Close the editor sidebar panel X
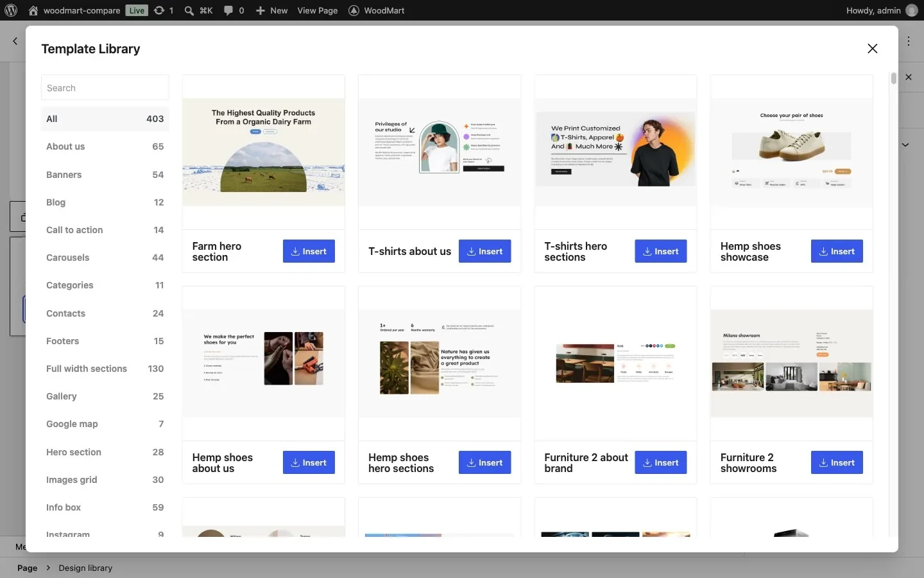This screenshot has width=924, height=578. click(909, 77)
